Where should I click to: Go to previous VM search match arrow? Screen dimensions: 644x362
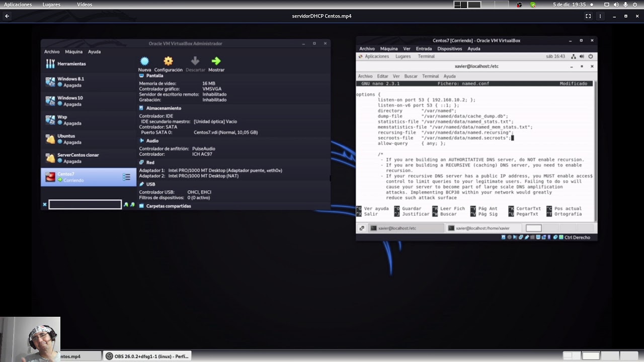[x=126, y=205]
